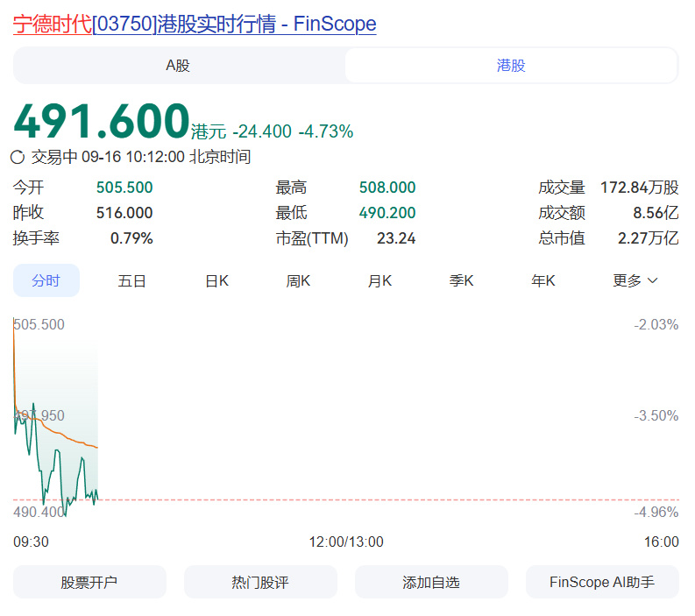Click the -4.96% chart axis label

point(656,513)
